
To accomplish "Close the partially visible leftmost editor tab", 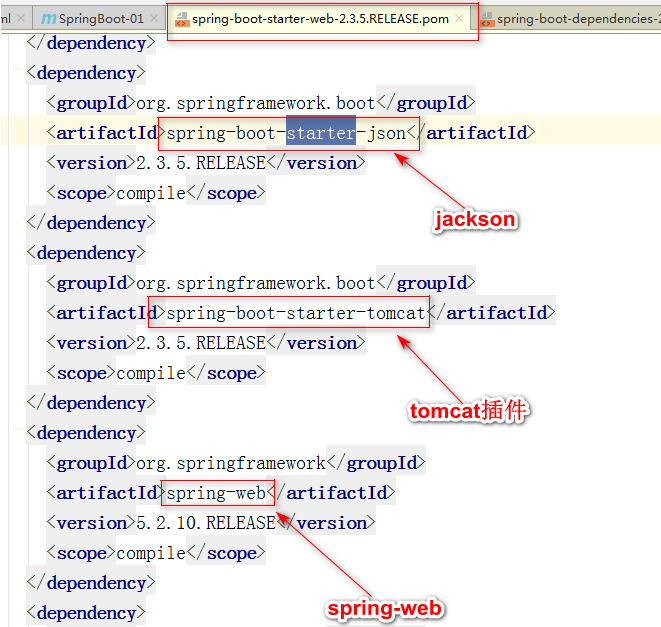I will (x=21, y=19).
